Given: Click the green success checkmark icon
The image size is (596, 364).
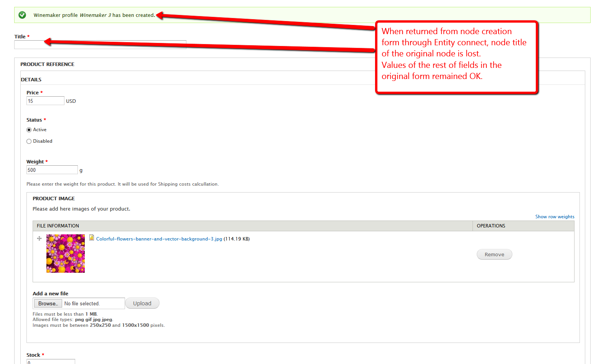Looking at the screenshot, I should click(x=22, y=15).
